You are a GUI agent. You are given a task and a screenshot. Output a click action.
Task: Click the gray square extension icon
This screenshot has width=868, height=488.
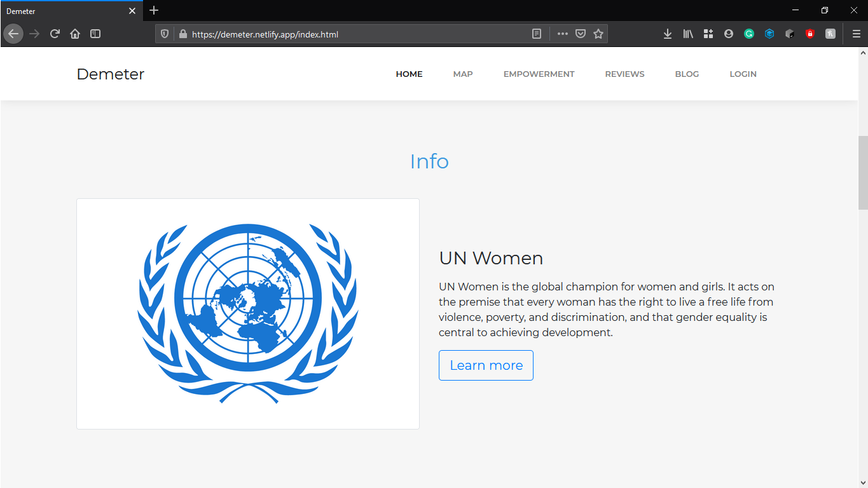pyautogui.click(x=830, y=34)
